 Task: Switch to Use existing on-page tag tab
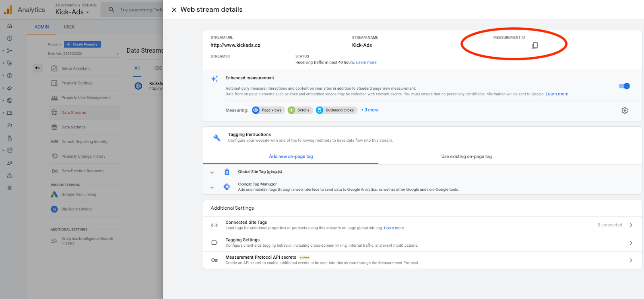pos(466,157)
